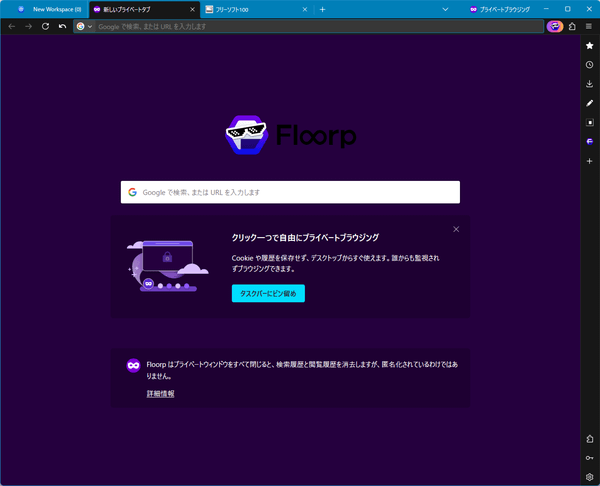Open add-ons icon at sidebar bottom
Image resolution: width=600 pixels, height=486 pixels.
[x=590, y=439]
